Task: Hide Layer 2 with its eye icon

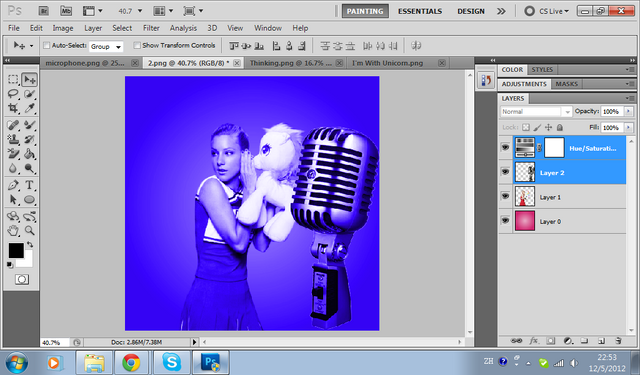Action: 505,172
